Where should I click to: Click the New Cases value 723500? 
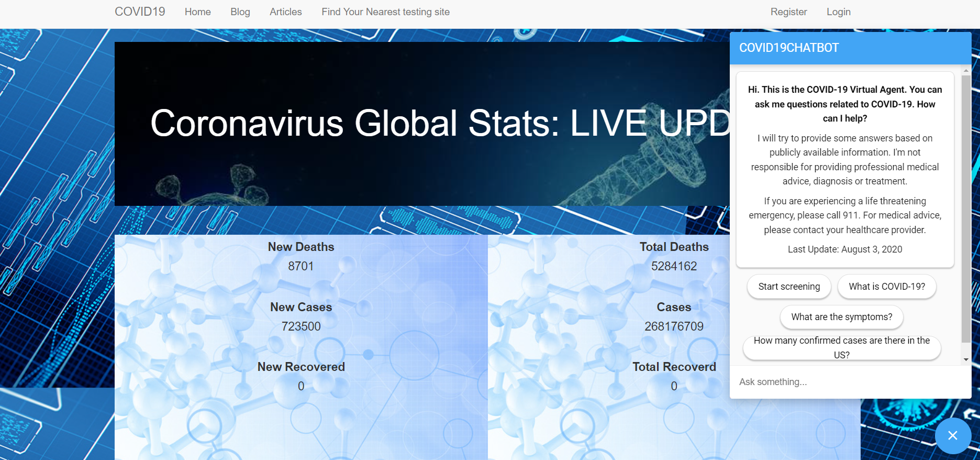point(301,326)
